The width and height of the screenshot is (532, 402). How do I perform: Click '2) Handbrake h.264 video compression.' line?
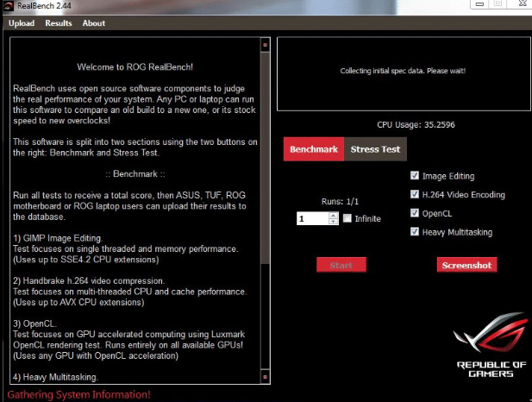[x=89, y=280]
